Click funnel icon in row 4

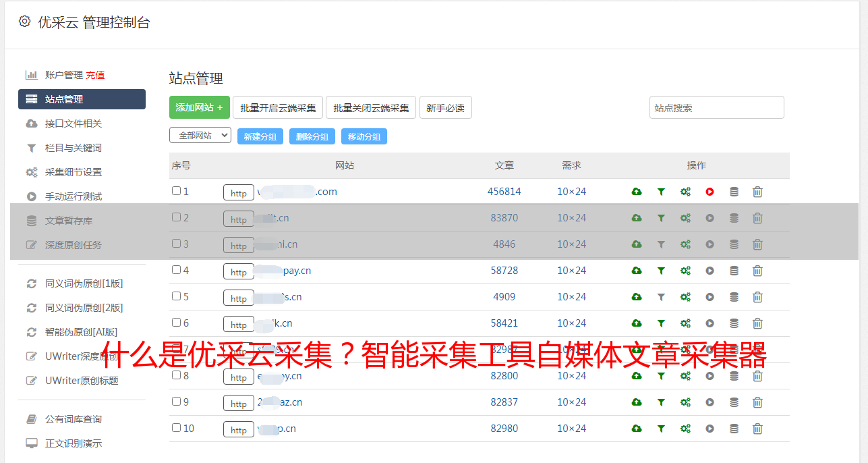(661, 271)
